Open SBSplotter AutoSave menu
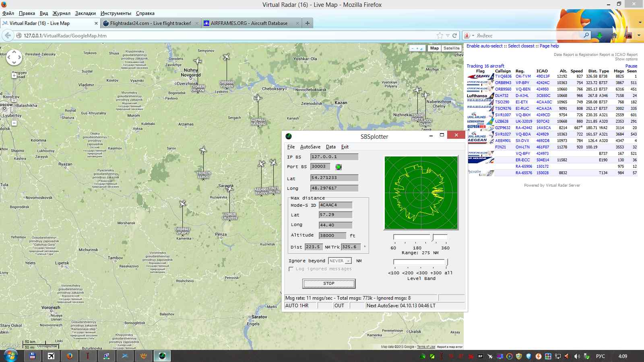Viewport: 644px width, 362px height. tap(310, 147)
